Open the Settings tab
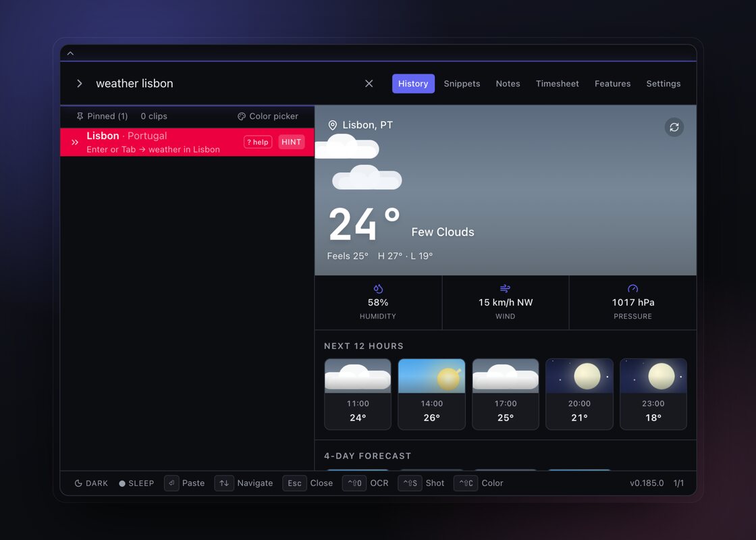The height and width of the screenshot is (540, 756). pos(664,84)
